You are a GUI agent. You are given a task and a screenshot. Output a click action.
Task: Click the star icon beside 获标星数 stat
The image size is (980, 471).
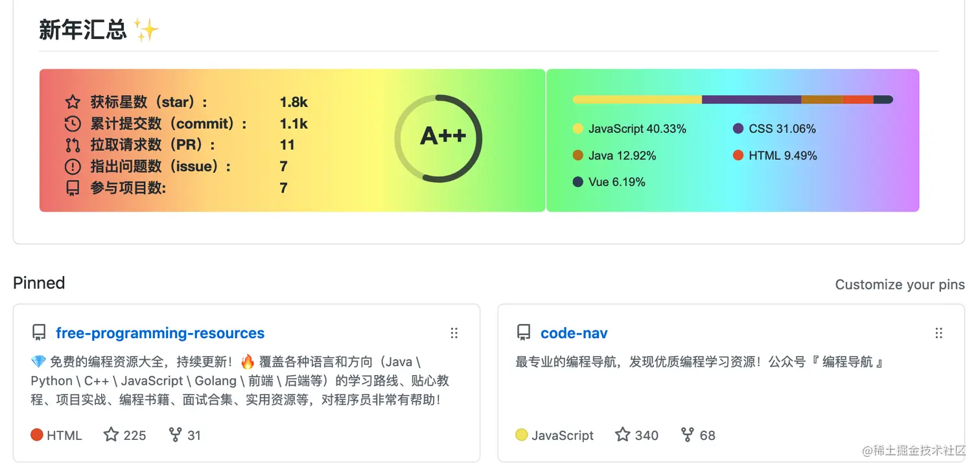[71, 101]
